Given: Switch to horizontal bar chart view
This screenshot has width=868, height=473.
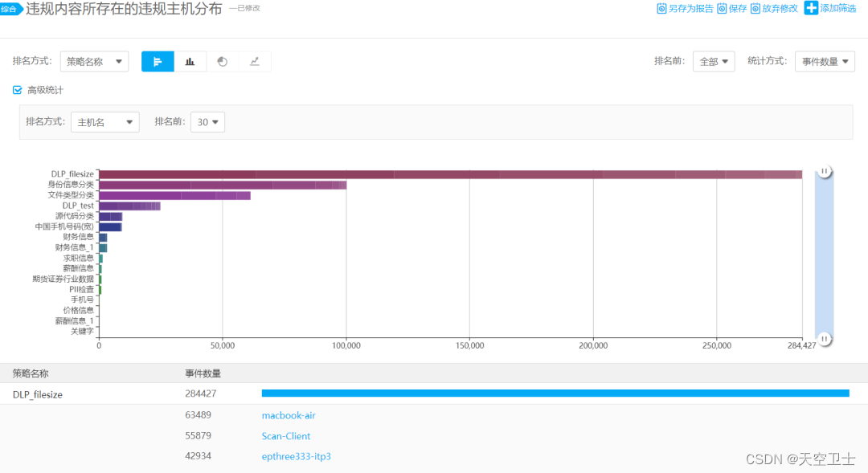Looking at the screenshot, I should [x=158, y=61].
